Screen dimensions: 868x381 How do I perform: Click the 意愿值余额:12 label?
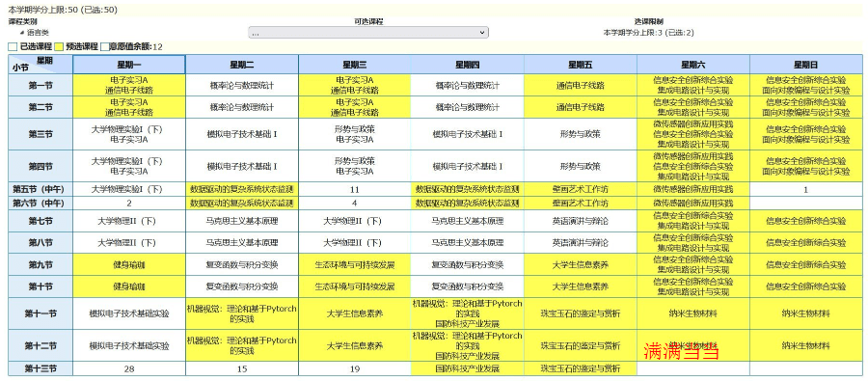(136, 46)
